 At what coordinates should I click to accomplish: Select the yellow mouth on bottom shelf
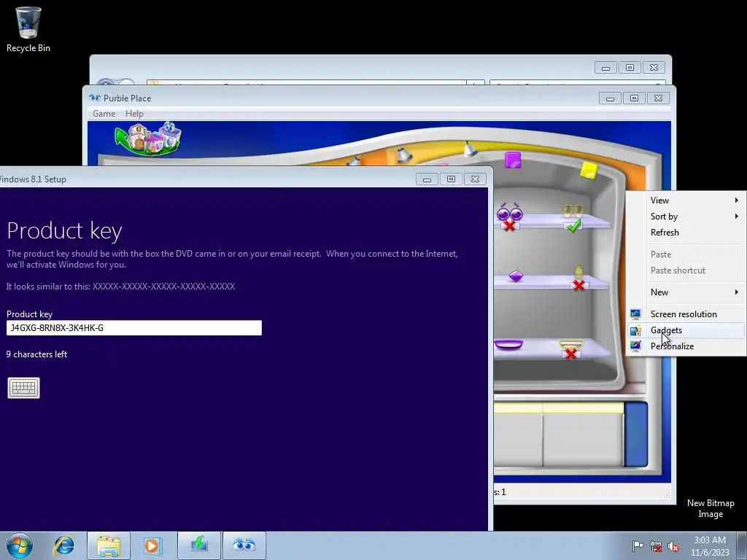click(570, 344)
